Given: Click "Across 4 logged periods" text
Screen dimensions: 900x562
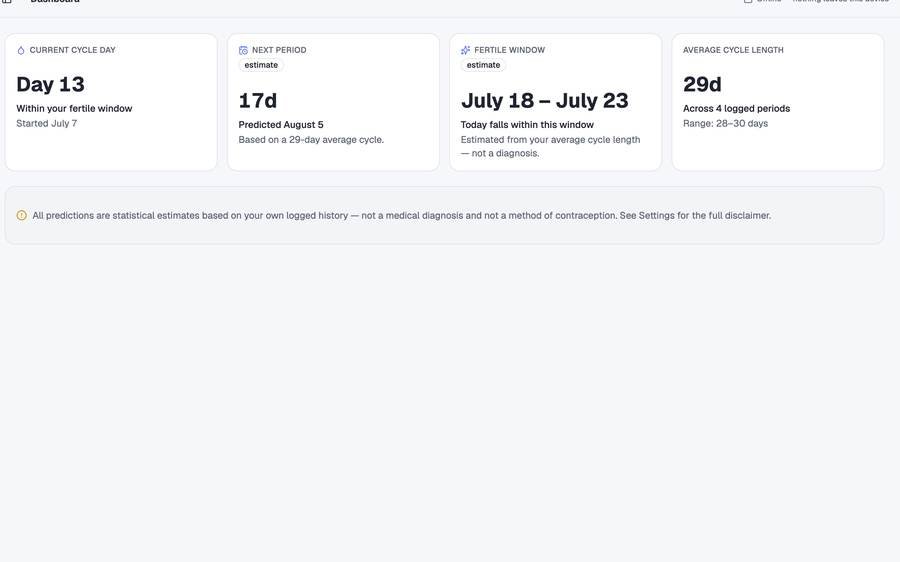Looking at the screenshot, I should pos(736,108).
